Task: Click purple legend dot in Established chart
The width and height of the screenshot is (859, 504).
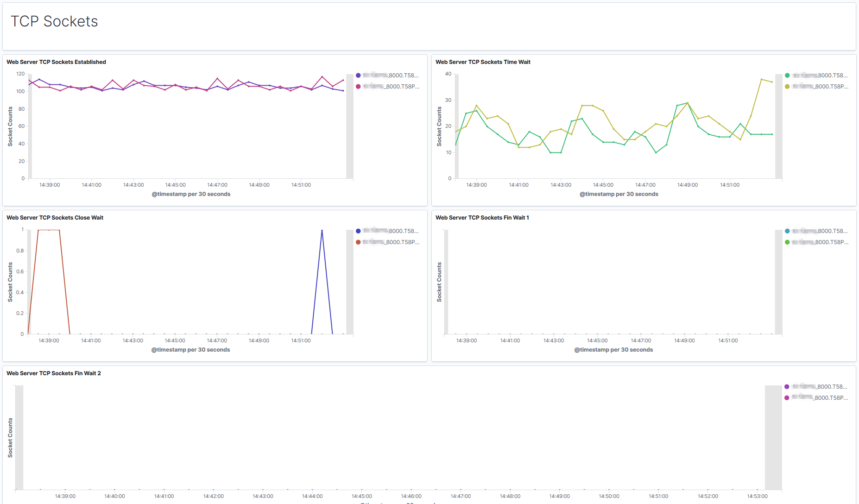Action: (358, 76)
